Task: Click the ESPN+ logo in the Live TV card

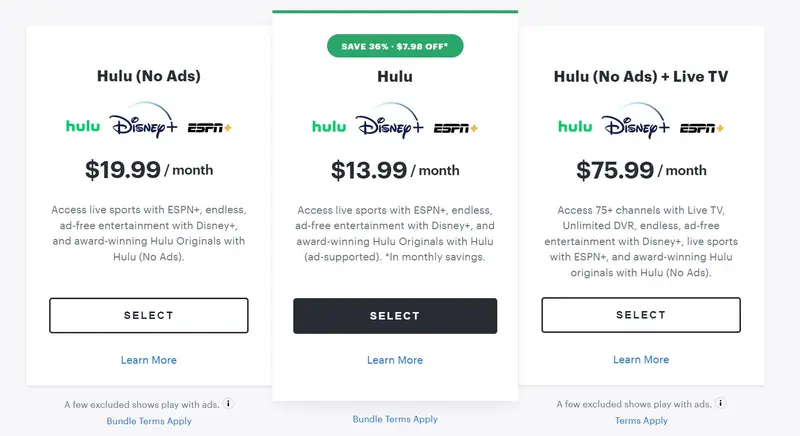Action: pyautogui.click(x=702, y=128)
